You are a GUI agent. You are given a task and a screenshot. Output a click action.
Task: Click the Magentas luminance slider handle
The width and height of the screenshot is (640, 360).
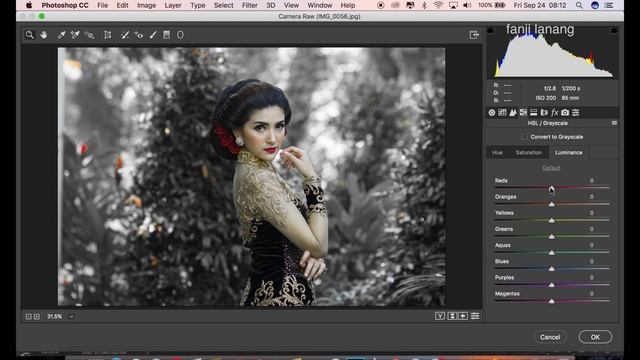[x=551, y=301]
